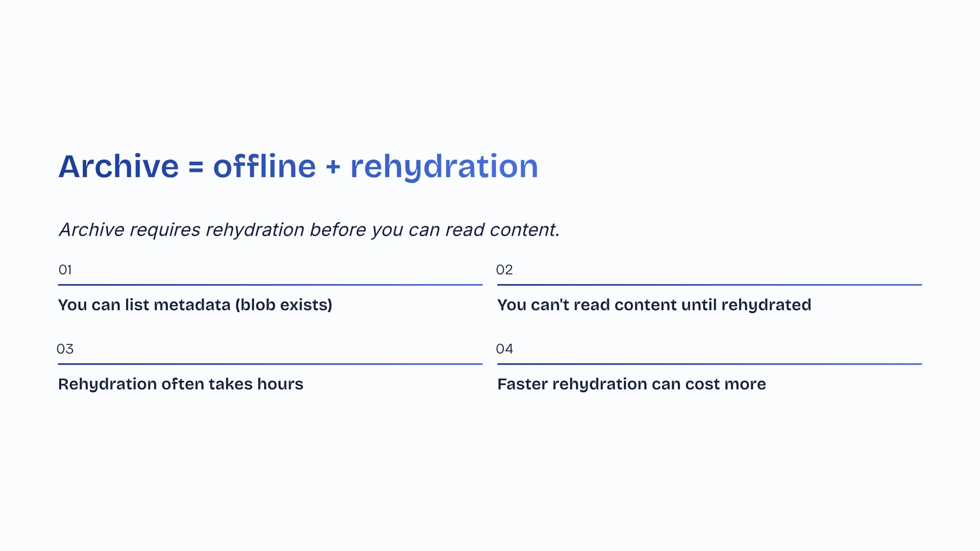Select "Faster rehydration can cost more" text
Image resolution: width=980 pixels, height=551 pixels.
coord(631,384)
